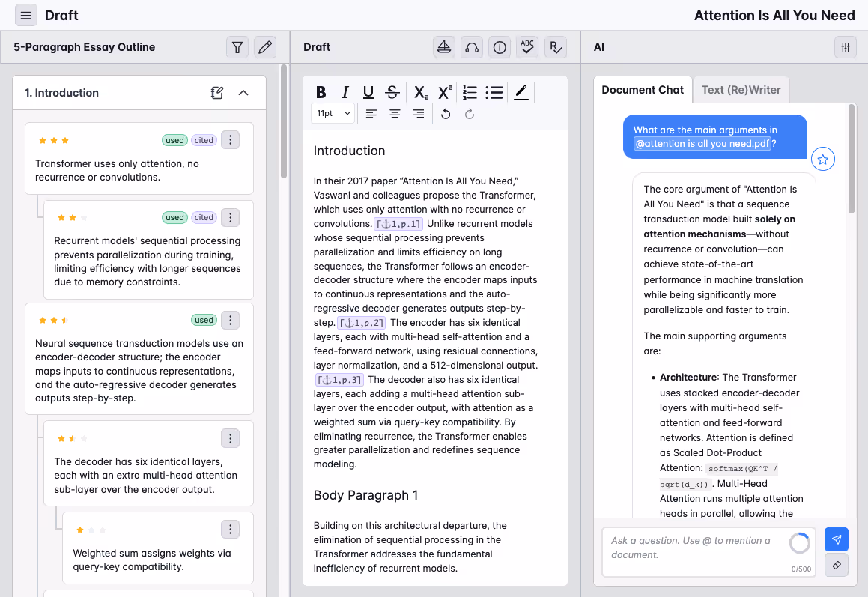The image size is (868, 597).
Task: Click the 'Attention Is All You Need' document title
Action: 774,16
